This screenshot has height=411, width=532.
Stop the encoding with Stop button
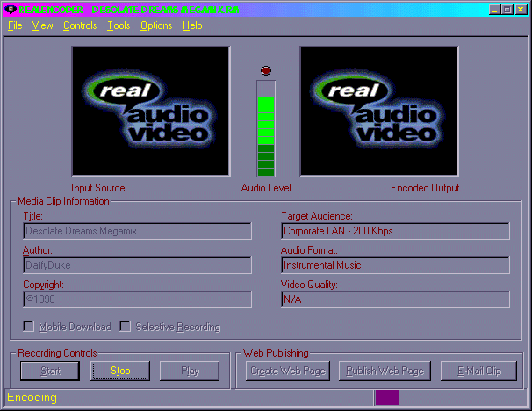[120, 371]
